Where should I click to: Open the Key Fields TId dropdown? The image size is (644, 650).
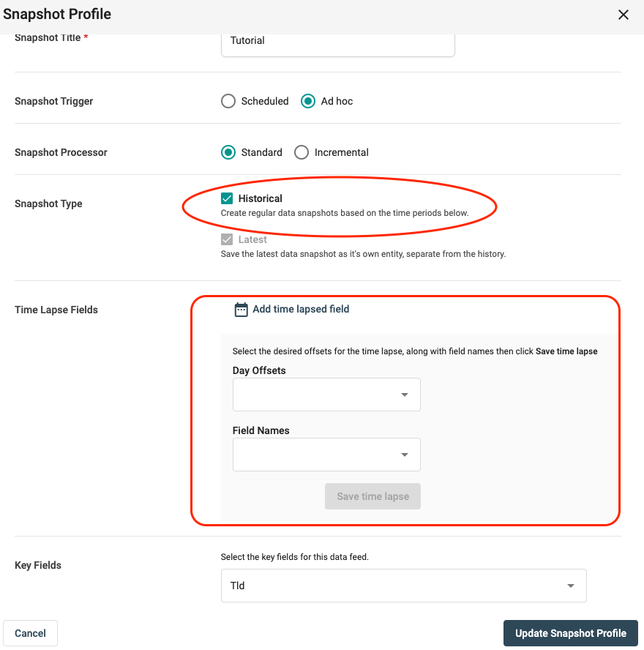point(570,586)
